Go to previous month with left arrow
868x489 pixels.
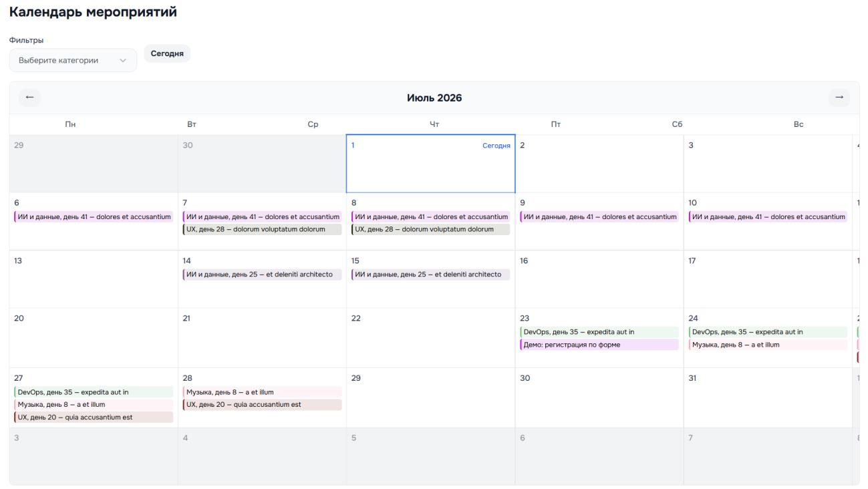[29, 98]
